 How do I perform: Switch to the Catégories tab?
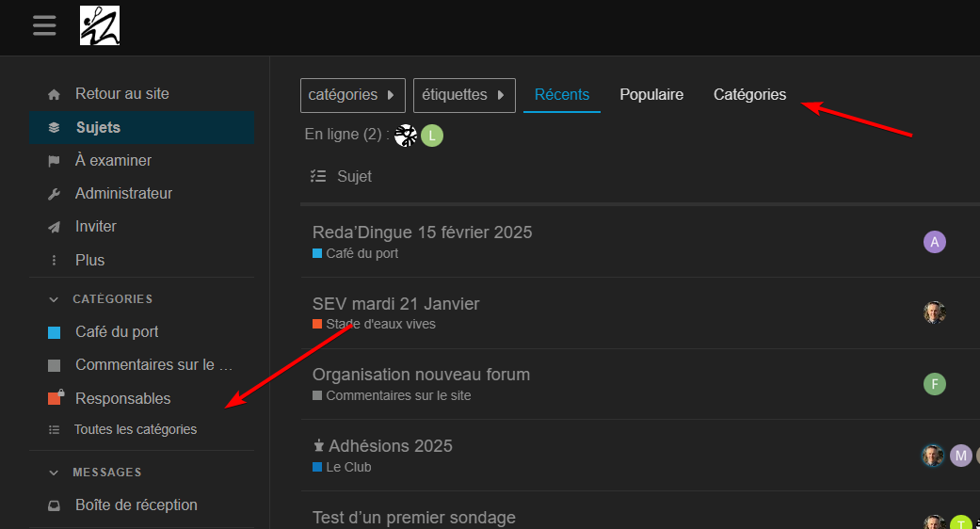750,95
